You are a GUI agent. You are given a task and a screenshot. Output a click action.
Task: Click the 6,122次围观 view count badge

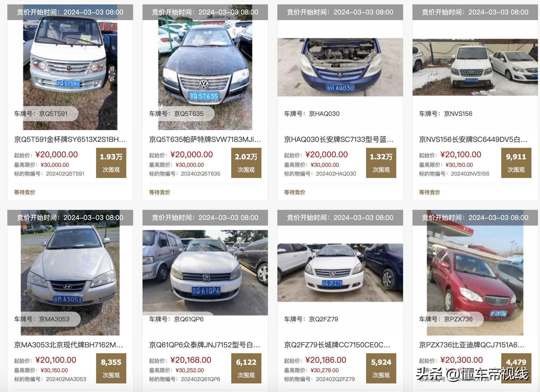pos(246,368)
